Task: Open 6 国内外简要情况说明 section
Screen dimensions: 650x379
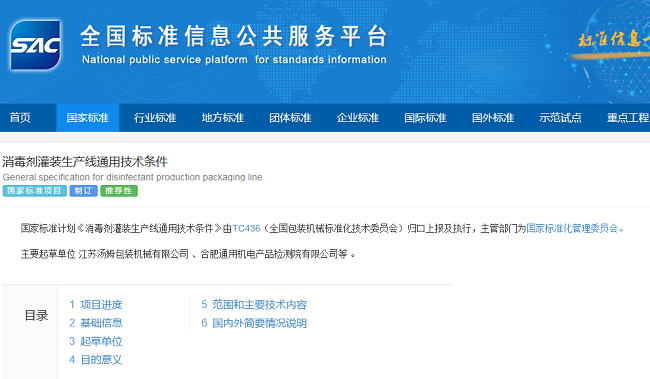Action: [x=254, y=323]
